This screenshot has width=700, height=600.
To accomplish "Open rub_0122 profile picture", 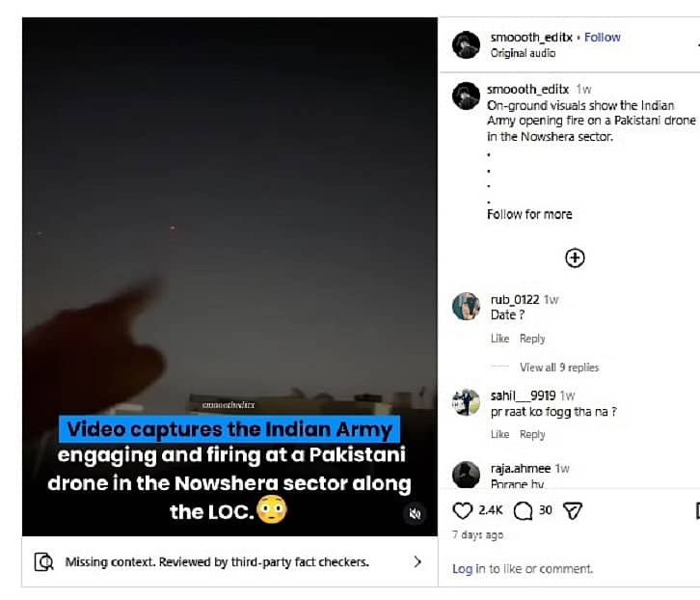I will pyautogui.click(x=467, y=306).
